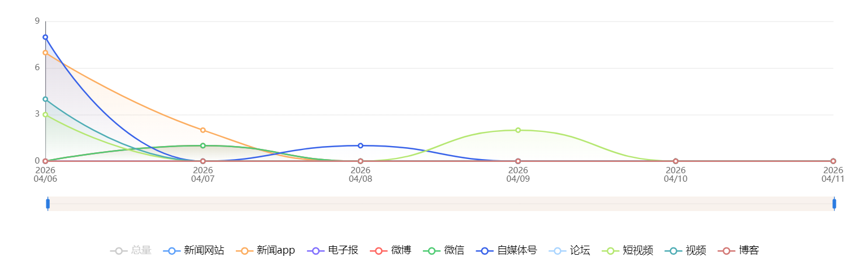
Task: Click the 博客 legend marker icon
Action: tap(726, 251)
